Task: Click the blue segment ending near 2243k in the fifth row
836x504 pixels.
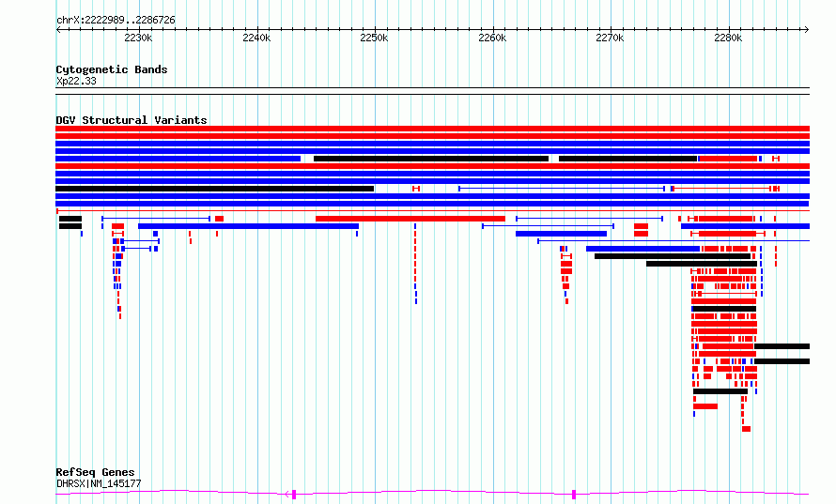Action: (178, 159)
